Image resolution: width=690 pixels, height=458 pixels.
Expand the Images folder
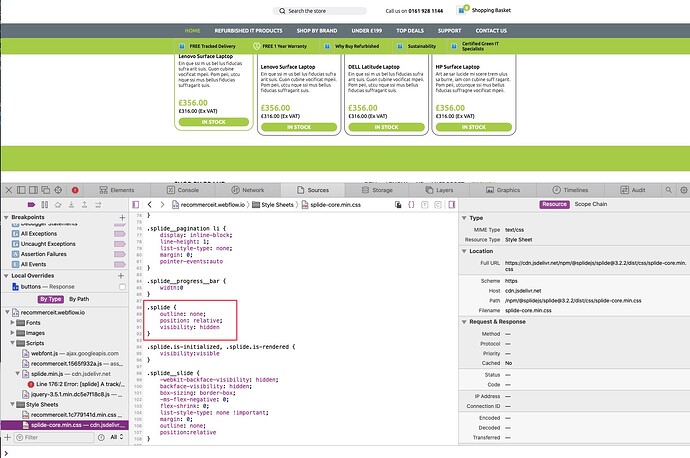13,333
